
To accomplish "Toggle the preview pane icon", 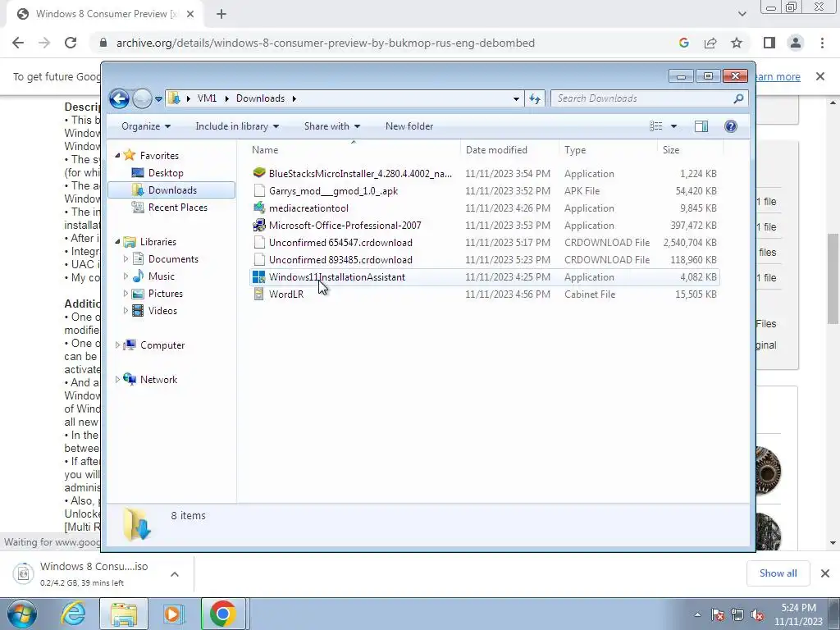I will point(701,126).
